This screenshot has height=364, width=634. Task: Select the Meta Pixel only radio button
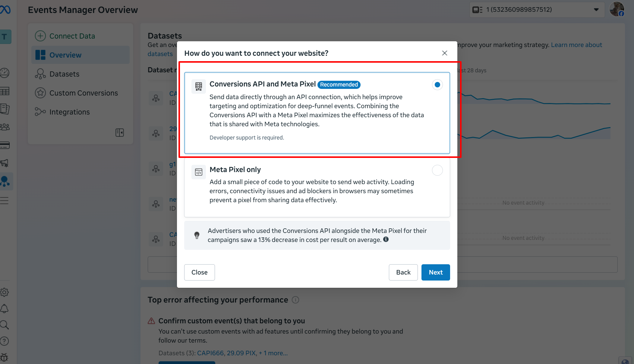pyautogui.click(x=437, y=170)
